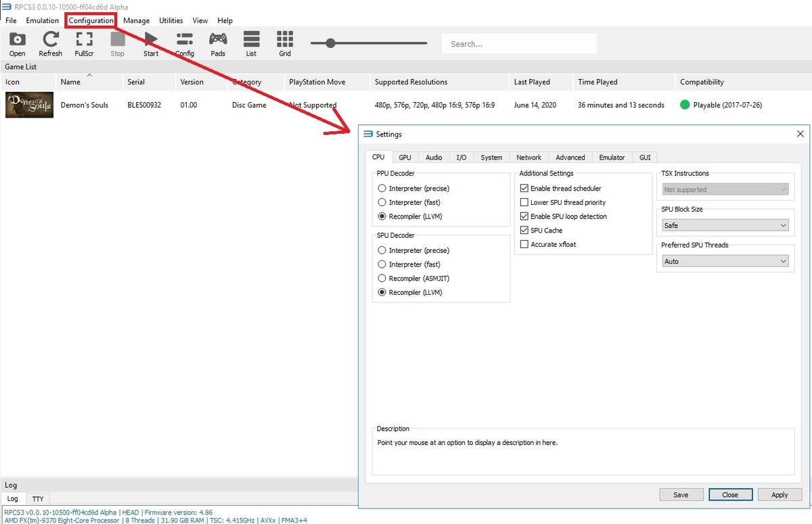
Task: Switch to the GPU settings tab
Action: 405,157
